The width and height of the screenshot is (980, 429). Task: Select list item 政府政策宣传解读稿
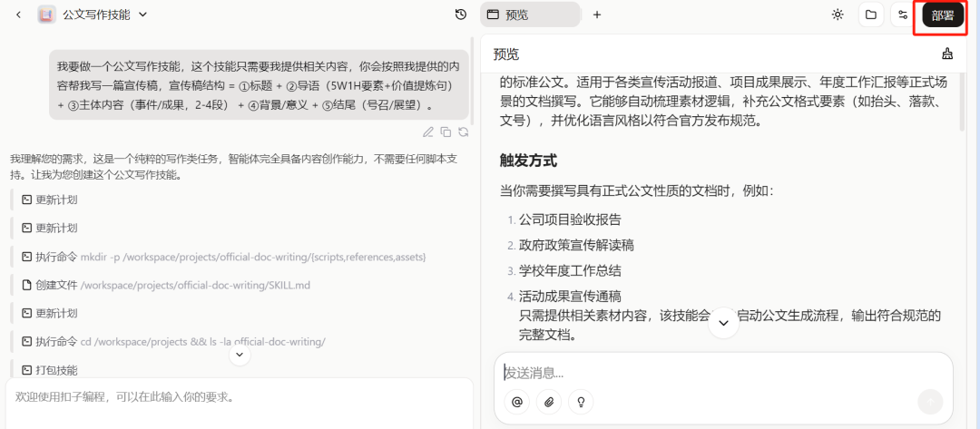pos(576,246)
